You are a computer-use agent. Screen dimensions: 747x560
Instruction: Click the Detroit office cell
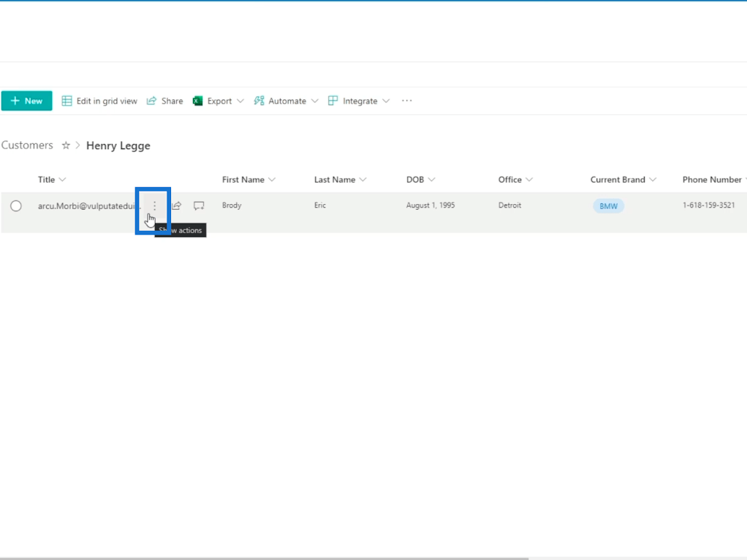click(509, 205)
